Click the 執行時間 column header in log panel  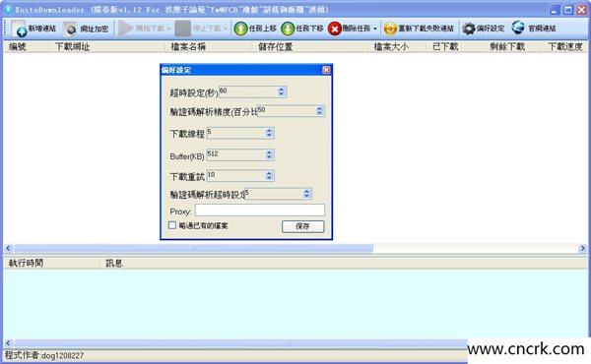tap(51, 263)
